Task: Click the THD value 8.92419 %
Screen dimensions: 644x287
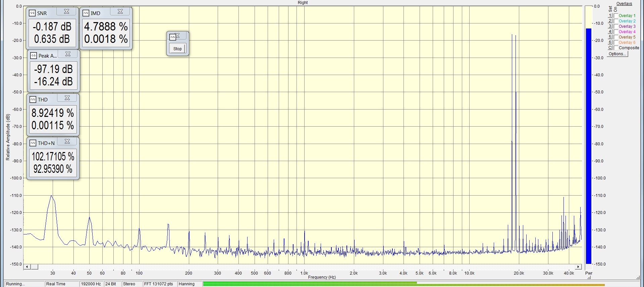Action: tap(53, 113)
